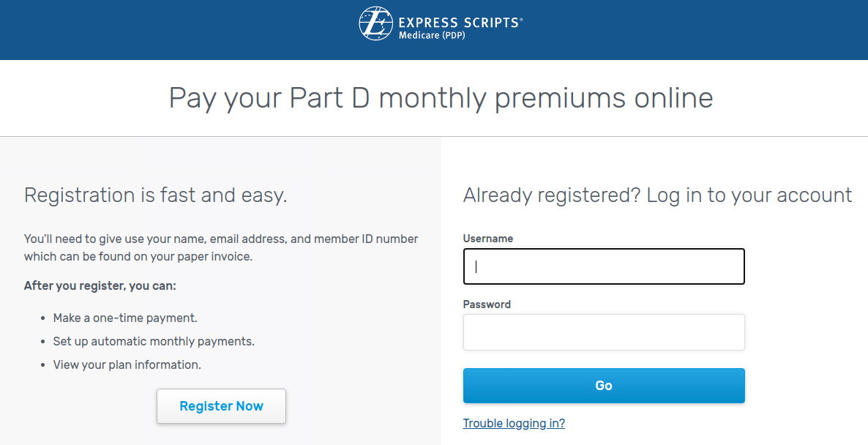Click the Registration is fast and easy heading
868x445 pixels.
click(155, 195)
